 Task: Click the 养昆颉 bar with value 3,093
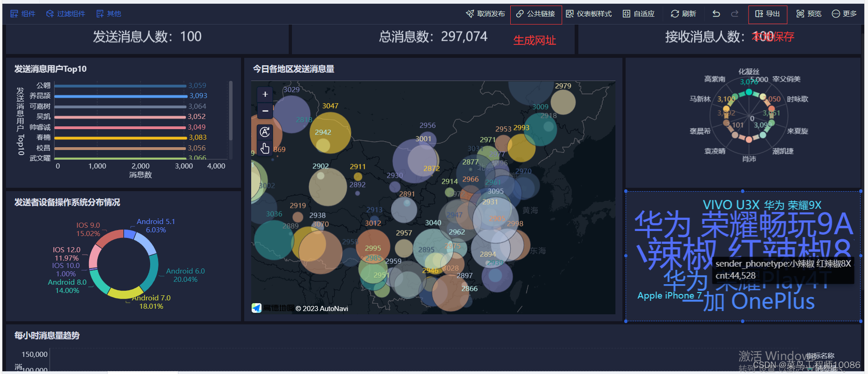click(120, 96)
